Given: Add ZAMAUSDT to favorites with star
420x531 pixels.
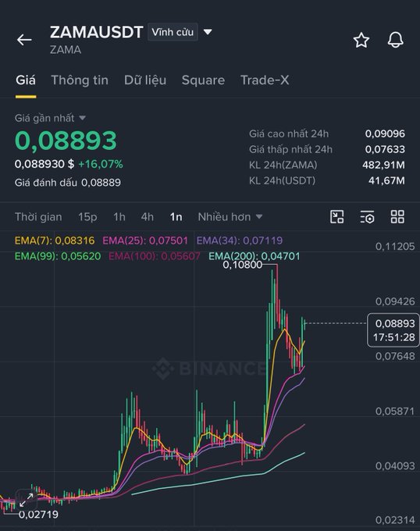Looking at the screenshot, I should pos(361,41).
